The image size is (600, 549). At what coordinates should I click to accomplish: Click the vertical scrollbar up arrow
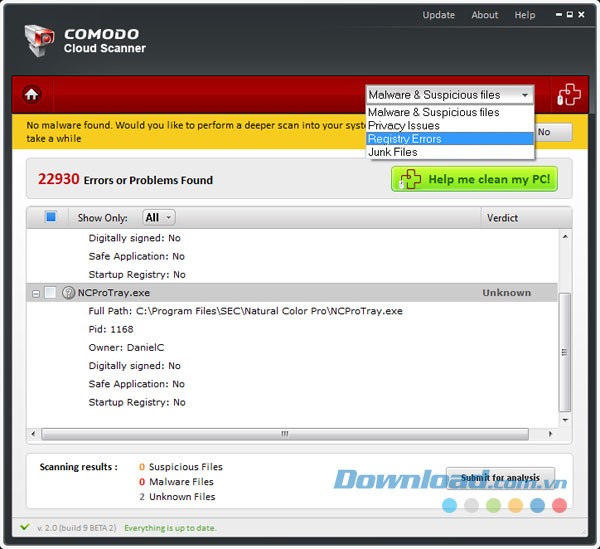pos(565,237)
